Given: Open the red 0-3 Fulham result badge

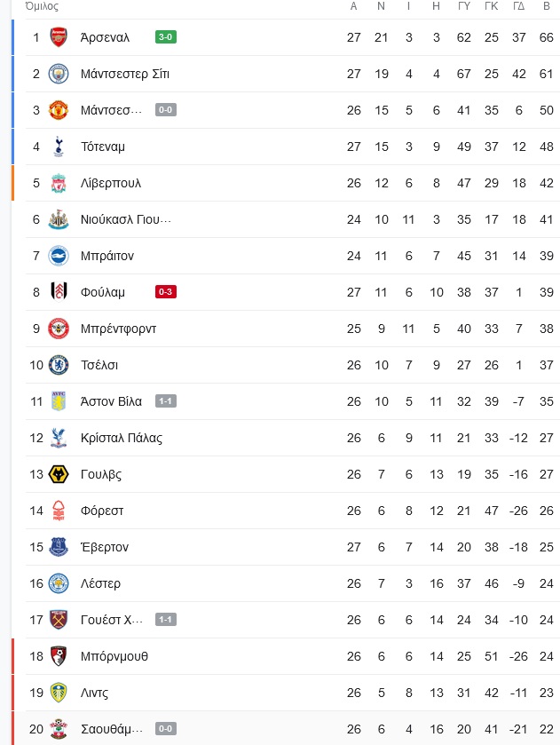Looking at the screenshot, I should click(x=166, y=292).
